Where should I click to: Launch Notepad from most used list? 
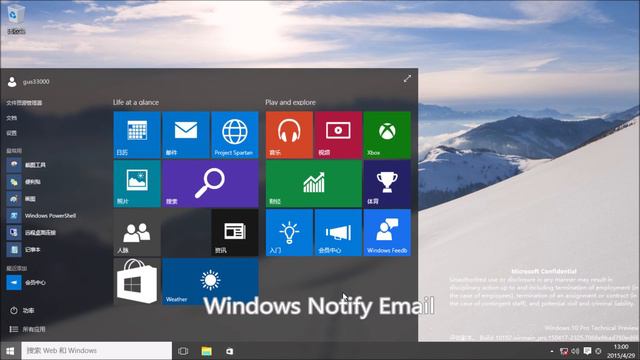pyautogui.click(x=24, y=249)
